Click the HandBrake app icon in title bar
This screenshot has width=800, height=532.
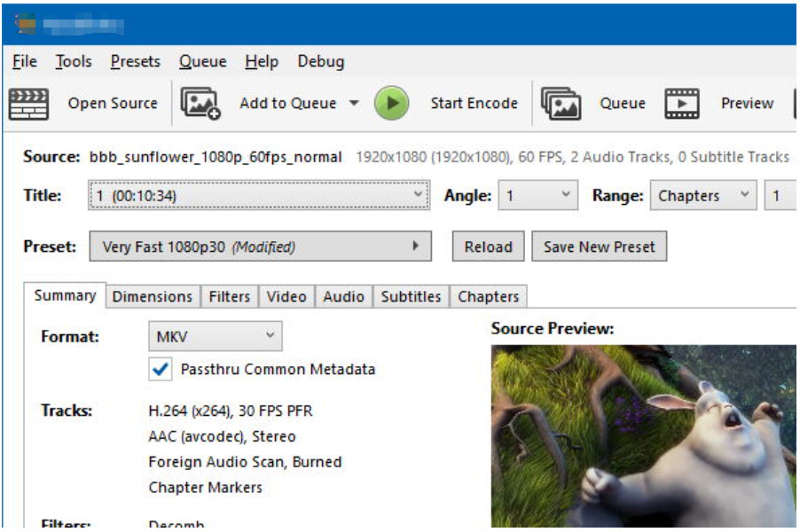(x=26, y=24)
